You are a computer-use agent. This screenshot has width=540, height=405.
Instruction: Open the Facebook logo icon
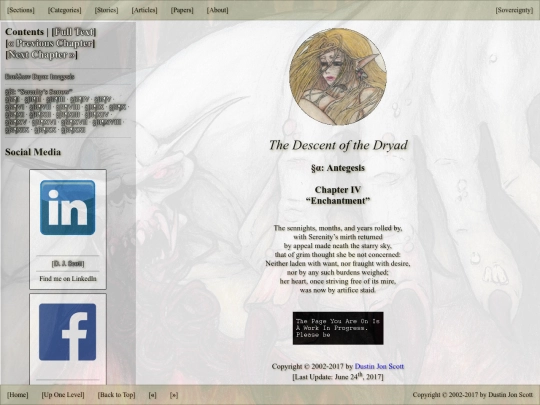coord(68,332)
